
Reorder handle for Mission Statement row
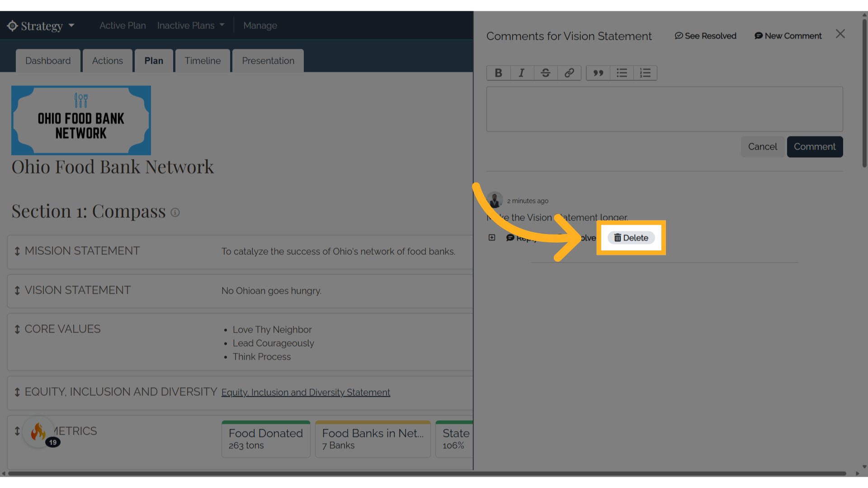[x=17, y=251]
